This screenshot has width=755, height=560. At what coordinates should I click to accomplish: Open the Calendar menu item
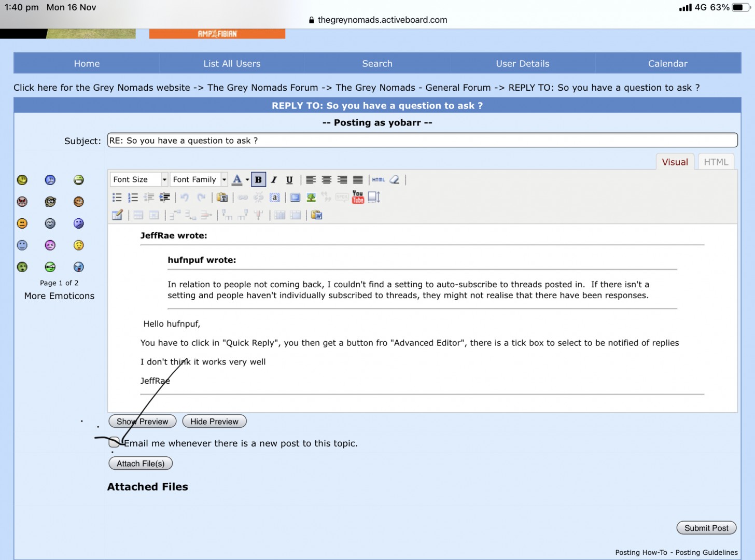[667, 63]
